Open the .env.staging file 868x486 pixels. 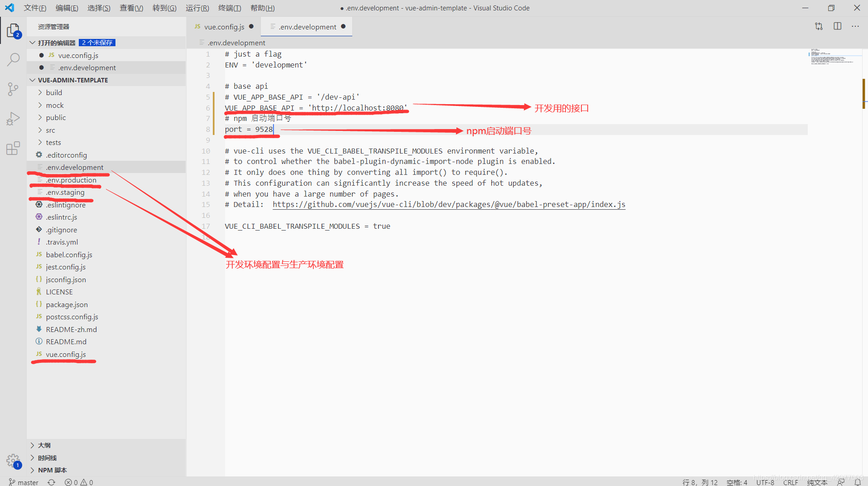coord(106,192)
